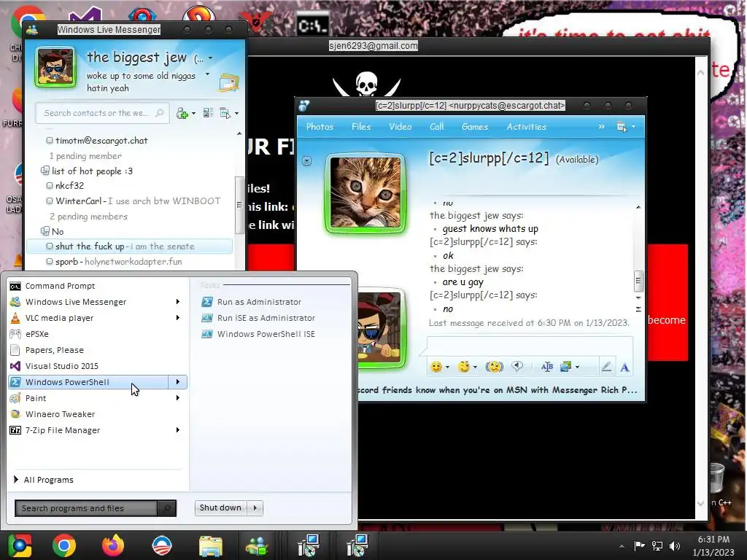Click the voice clip icon in the chat

[x=517, y=366]
